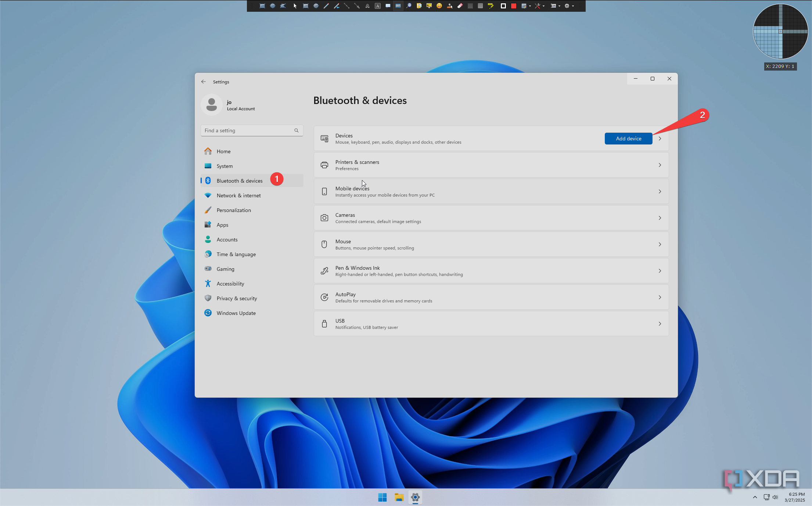Click the jo Local Account profile

pyautogui.click(x=229, y=105)
